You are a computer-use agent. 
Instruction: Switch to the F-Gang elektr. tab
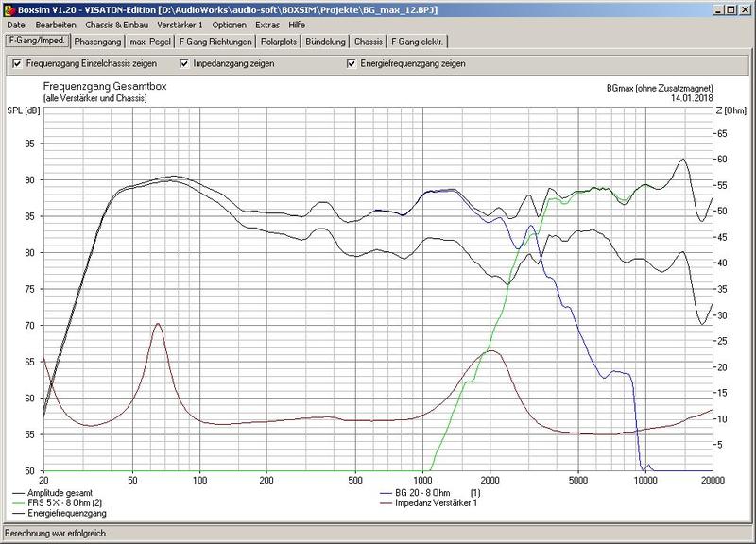point(417,42)
